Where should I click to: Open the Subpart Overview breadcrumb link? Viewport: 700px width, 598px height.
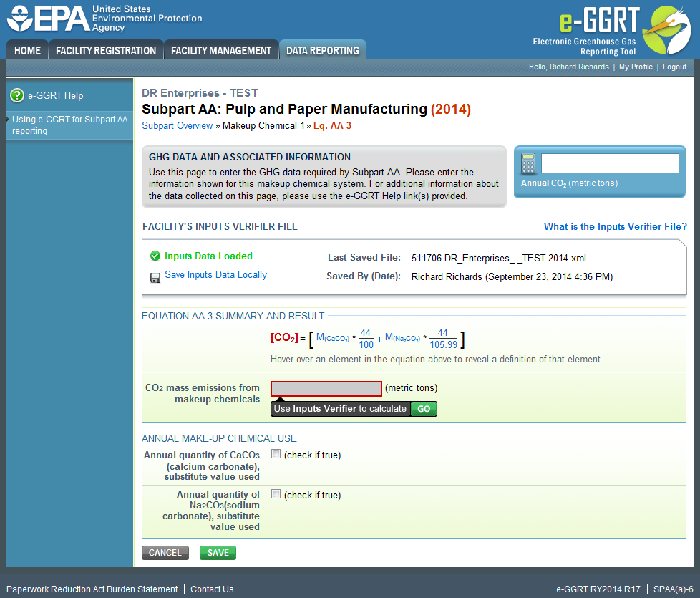tap(177, 125)
